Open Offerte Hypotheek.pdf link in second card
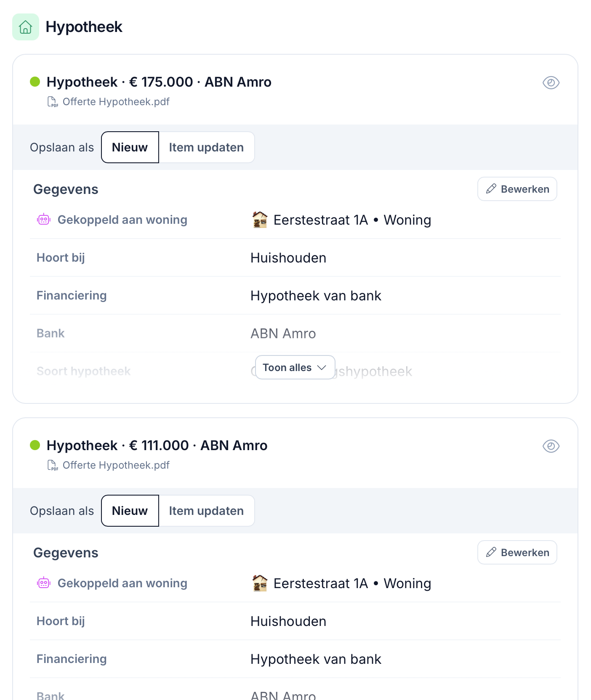Screen dimensions: 591x700 coord(116,465)
